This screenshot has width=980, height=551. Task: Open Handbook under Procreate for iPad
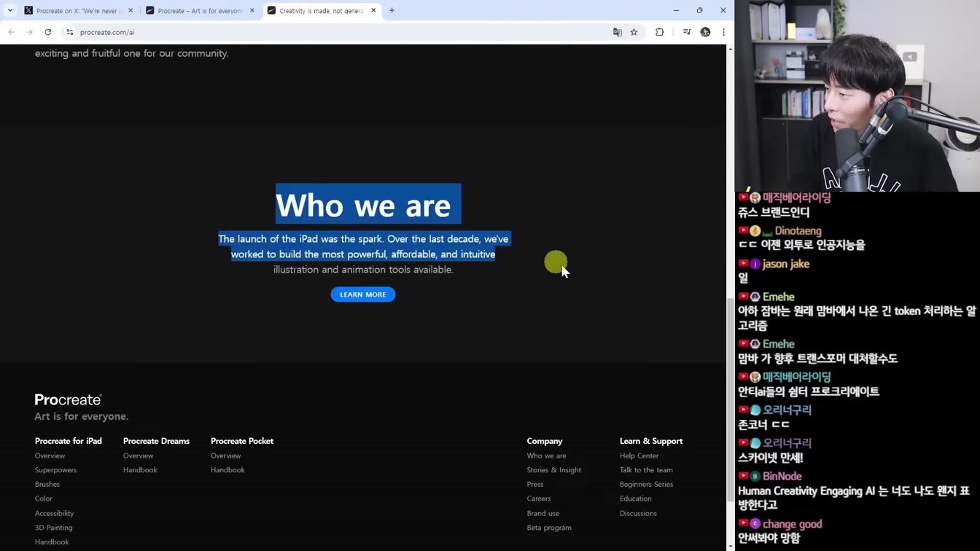(52, 542)
